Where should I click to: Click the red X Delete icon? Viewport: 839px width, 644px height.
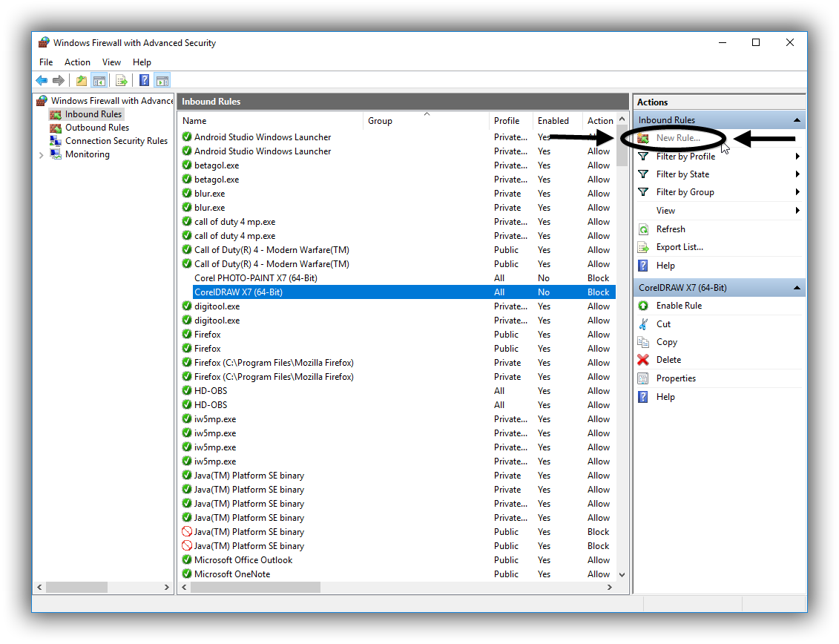point(644,360)
